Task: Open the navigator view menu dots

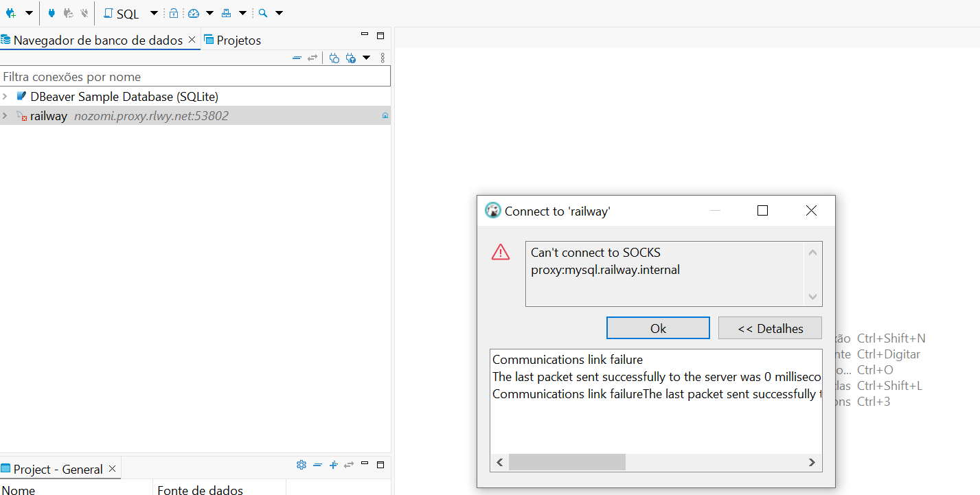Action: 383,58
